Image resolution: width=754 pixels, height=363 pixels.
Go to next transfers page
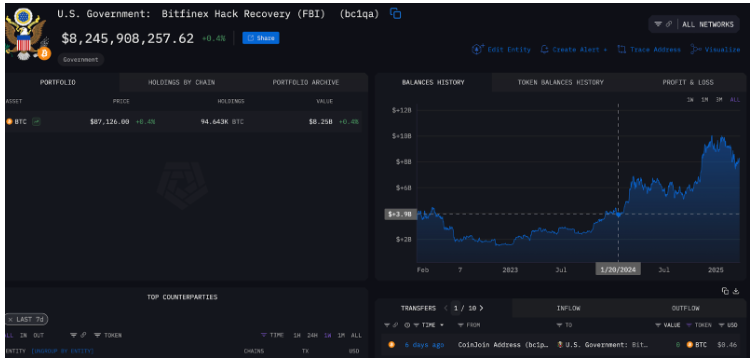(481, 308)
